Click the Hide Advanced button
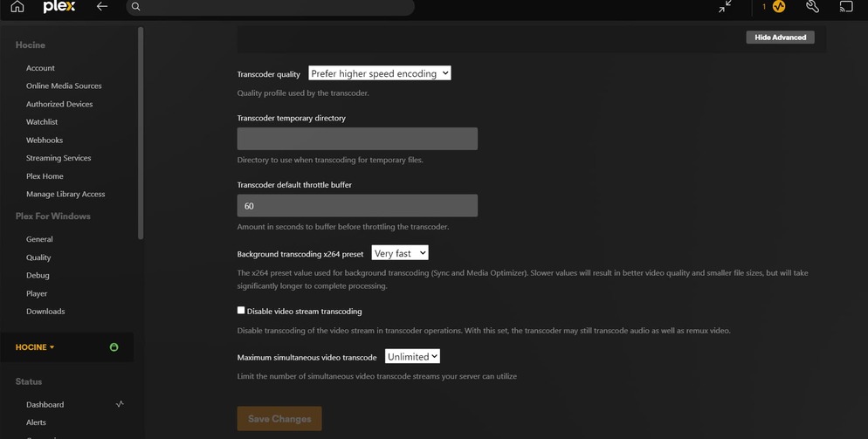The image size is (868, 439). [x=780, y=37]
